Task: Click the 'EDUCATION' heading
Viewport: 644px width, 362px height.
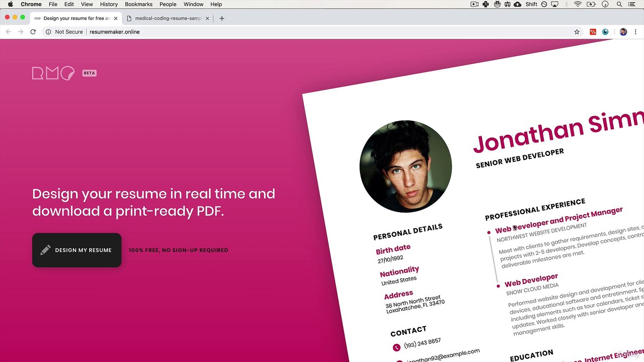Action: pyautogui.click(x=531, y=355)
